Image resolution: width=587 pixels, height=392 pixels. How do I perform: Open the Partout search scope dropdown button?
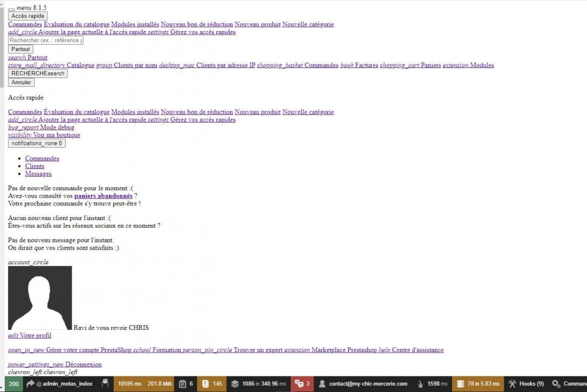click(x=21, y=49)
